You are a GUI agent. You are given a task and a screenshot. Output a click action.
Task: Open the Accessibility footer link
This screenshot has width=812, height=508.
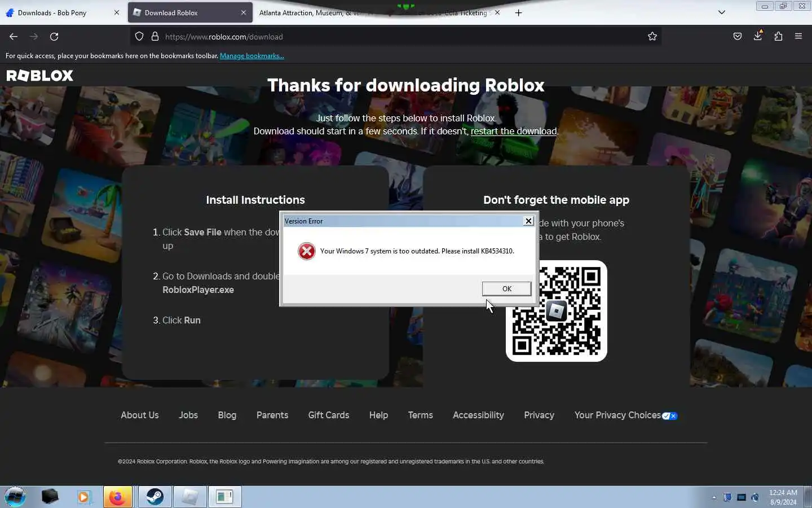[478, 415]
